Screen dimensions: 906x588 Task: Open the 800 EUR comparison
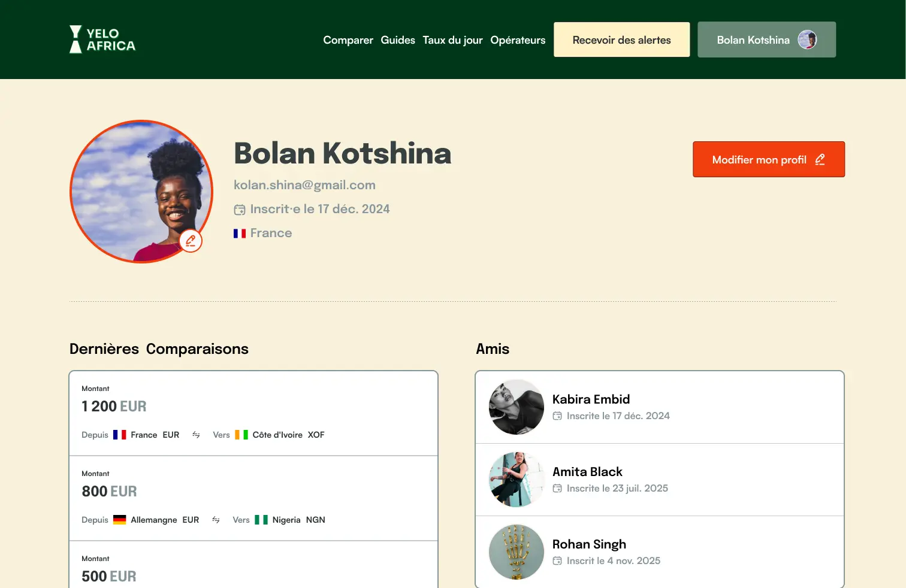pos(253,498)
